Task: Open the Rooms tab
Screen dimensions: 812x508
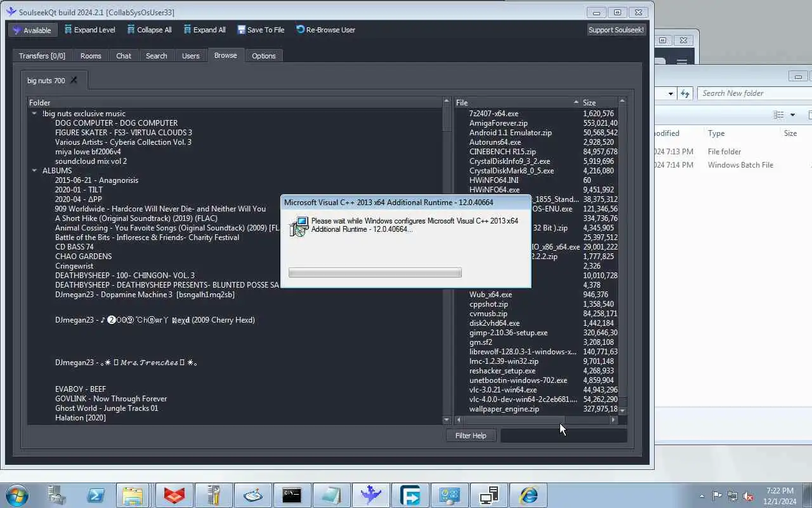Action: (91, 56)
